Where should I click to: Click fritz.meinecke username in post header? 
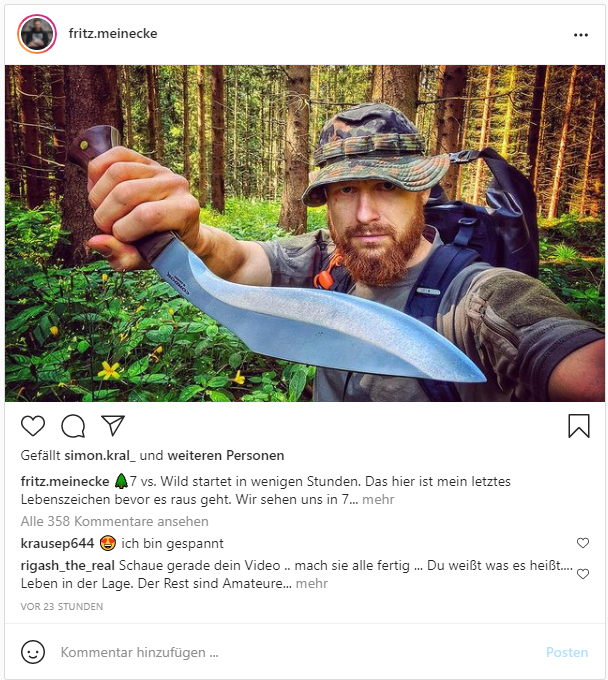pyautogui.click(x=113, y=34)
